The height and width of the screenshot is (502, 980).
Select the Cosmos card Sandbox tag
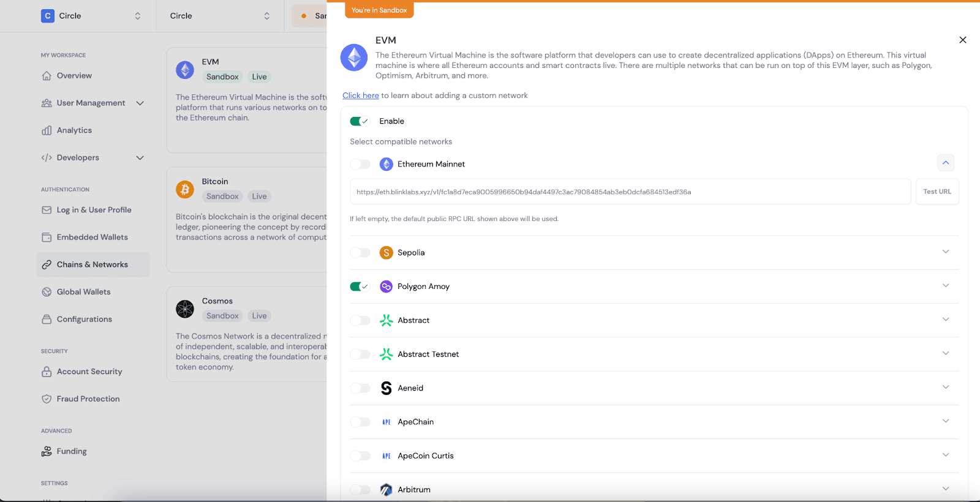[222, 316]
